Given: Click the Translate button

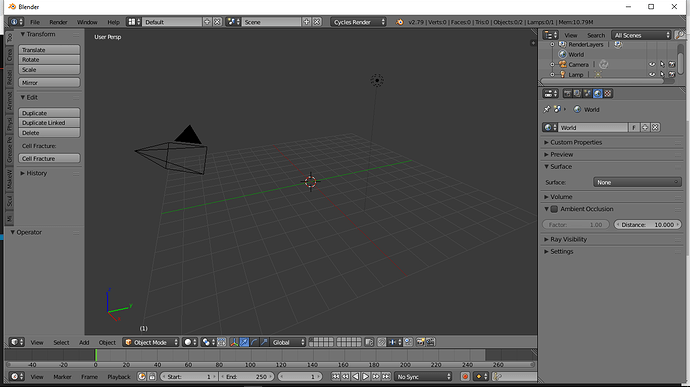Looking at the screenshot, I should (49, 50).
